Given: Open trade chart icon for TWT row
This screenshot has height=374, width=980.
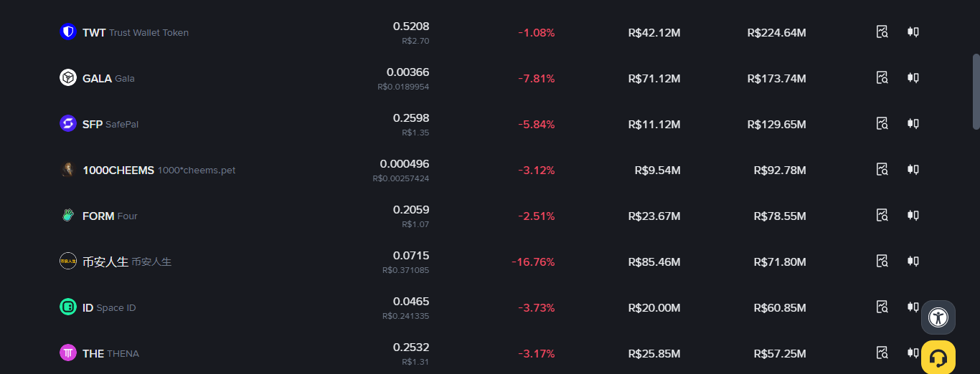Looking at the screenshot, I should click(913, 32).
